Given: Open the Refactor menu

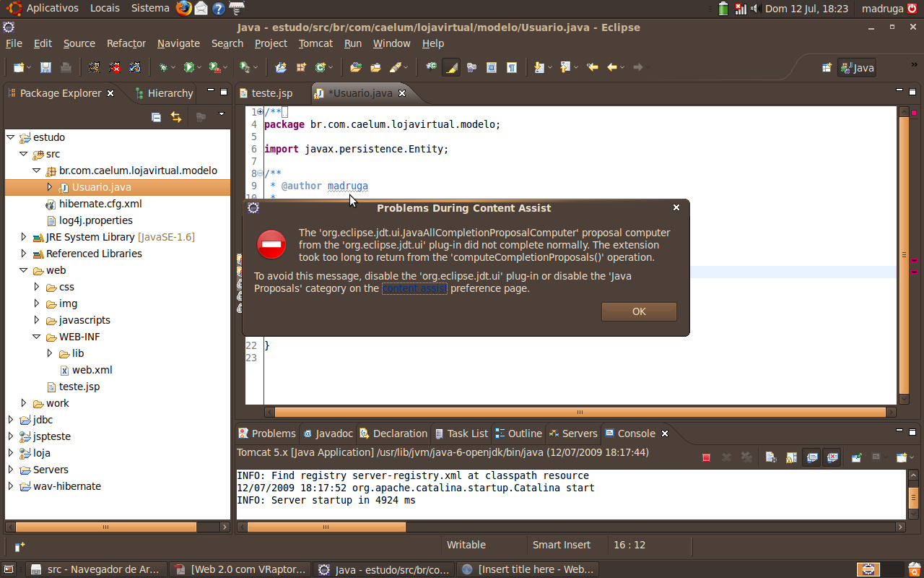Looking at the screenshot, I should point(126,43).
